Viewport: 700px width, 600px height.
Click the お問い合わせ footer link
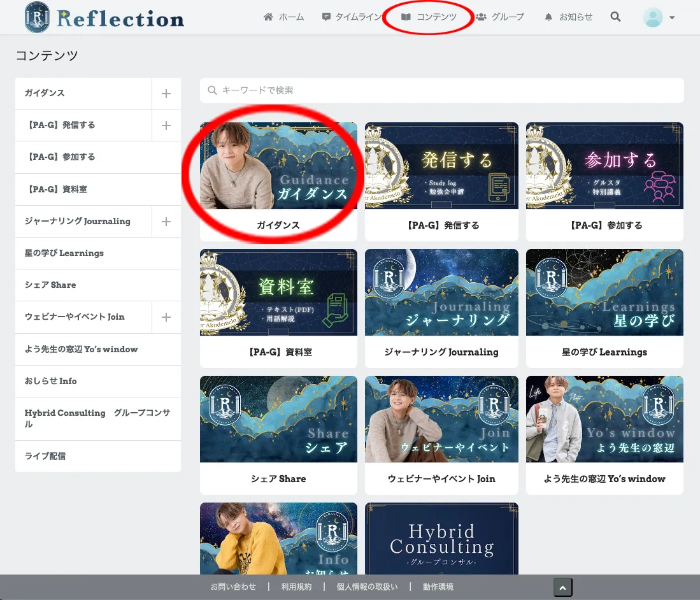[x=233, y=587]
